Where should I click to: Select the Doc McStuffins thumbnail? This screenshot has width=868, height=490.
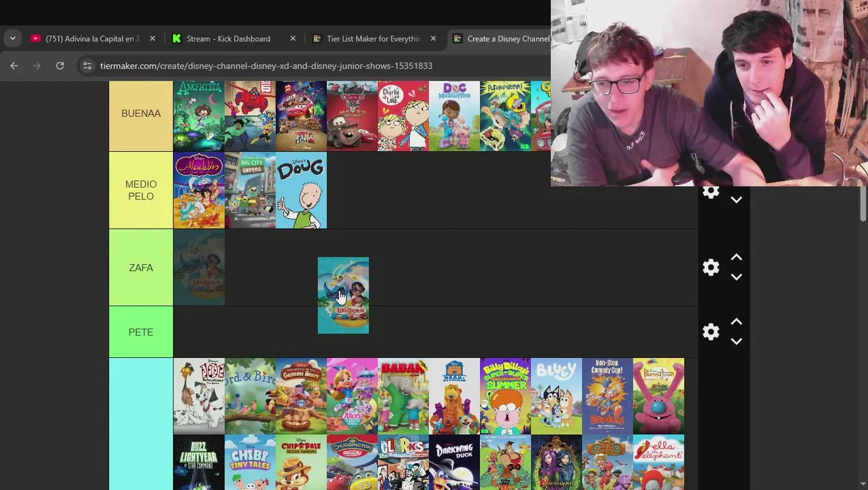coord(454,116)
